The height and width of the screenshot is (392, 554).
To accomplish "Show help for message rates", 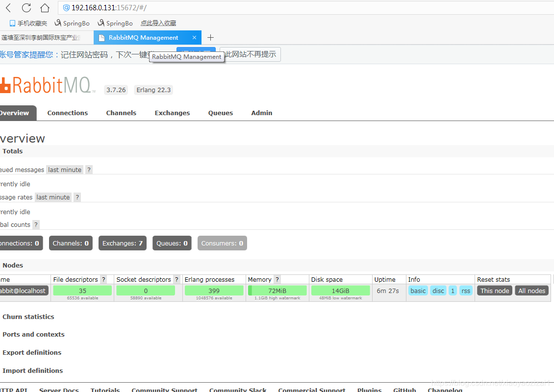I will [x=77, y=197].
